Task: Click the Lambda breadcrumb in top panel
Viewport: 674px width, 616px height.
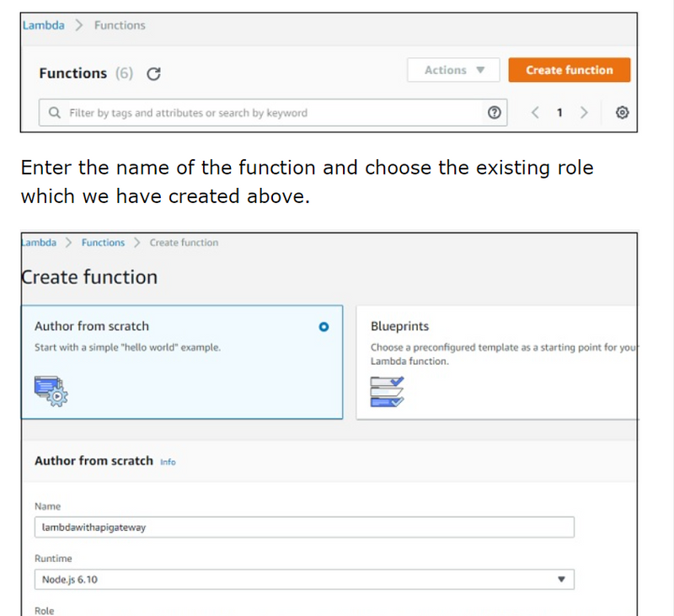Action: (44, 25)
